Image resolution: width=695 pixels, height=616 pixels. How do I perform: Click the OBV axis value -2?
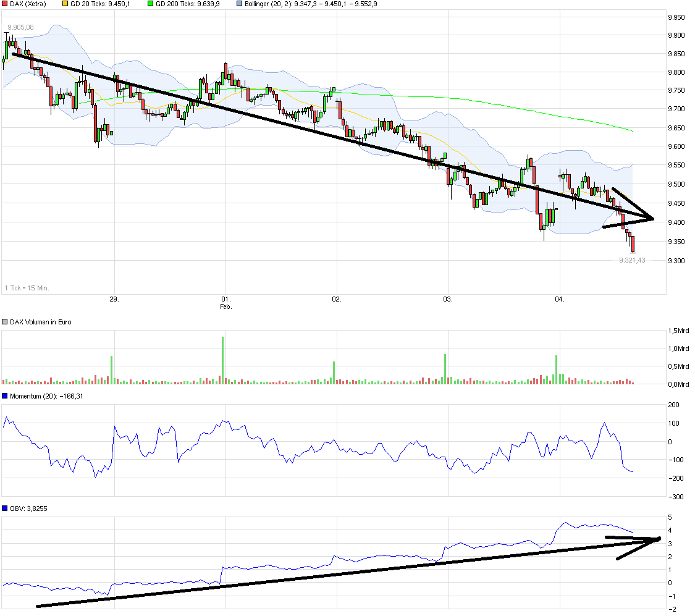(672, 609)
